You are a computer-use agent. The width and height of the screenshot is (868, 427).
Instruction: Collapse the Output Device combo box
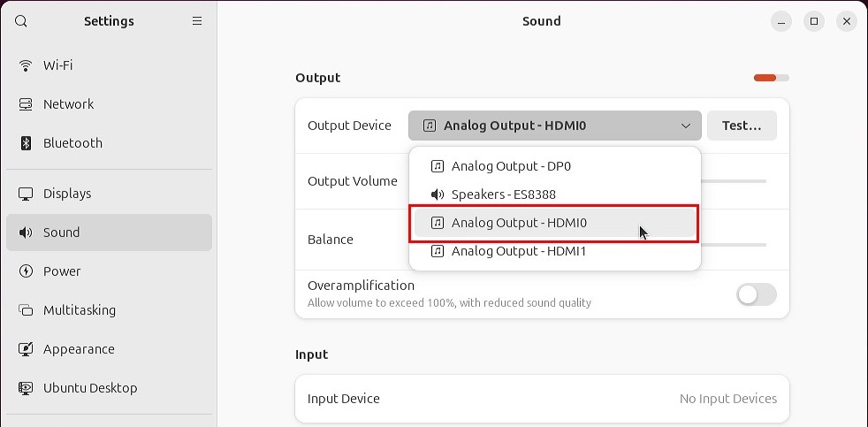pos(554,126)
